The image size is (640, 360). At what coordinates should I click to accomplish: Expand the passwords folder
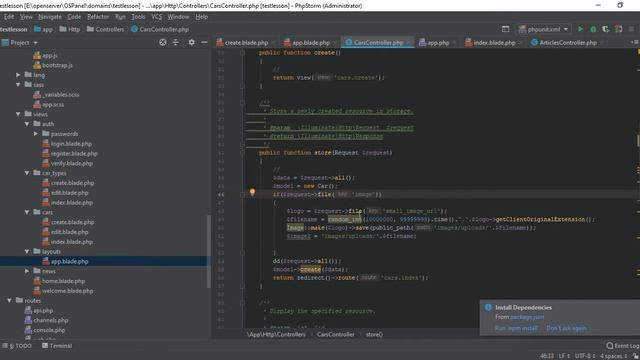point(36,134)
